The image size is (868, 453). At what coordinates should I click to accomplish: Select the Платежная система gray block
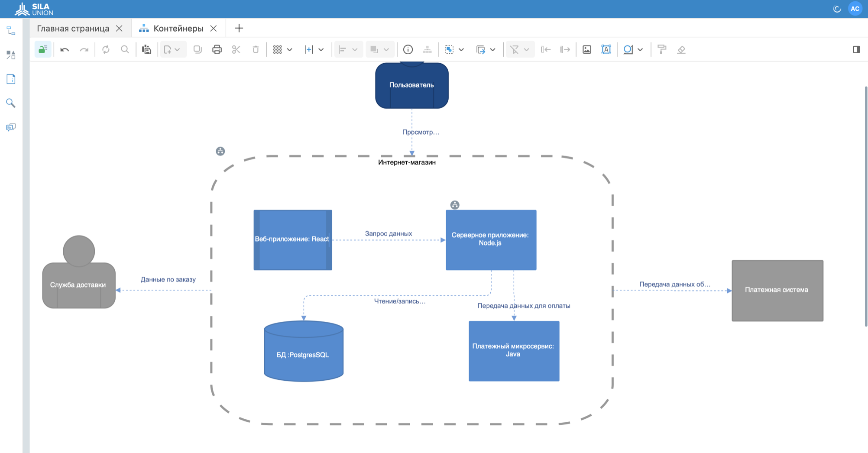tap(777, 290)
